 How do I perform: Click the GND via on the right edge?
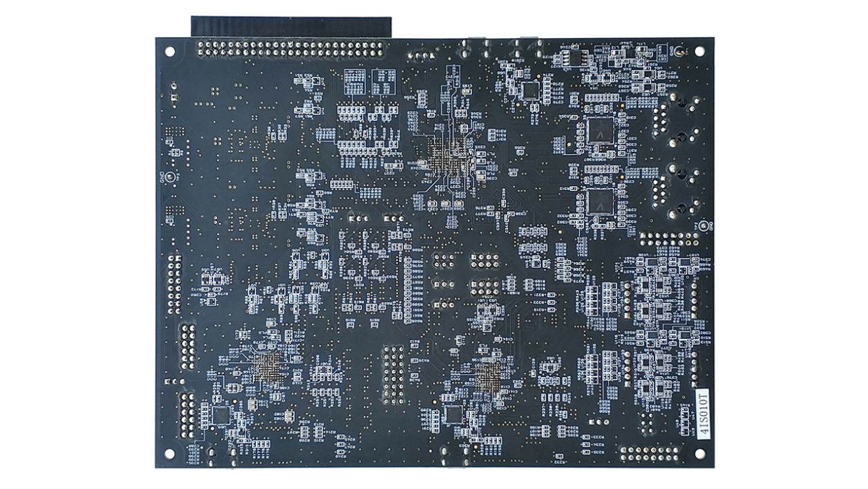click(x=705, y=226)
